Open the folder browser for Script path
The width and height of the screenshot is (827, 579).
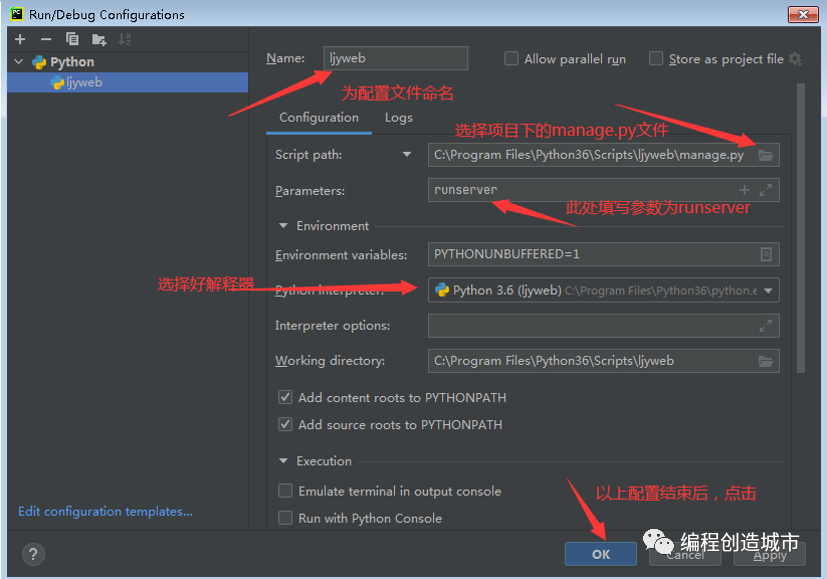pos(766,155)
